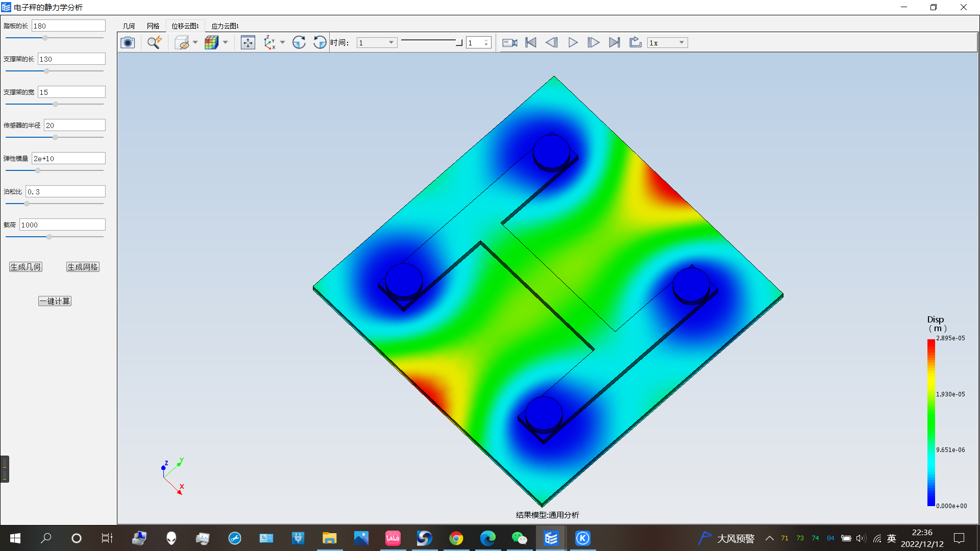This screenshot has height=551, width=980.
Task: Click the 传感器的半径 input field
Action: click(75, 125)
